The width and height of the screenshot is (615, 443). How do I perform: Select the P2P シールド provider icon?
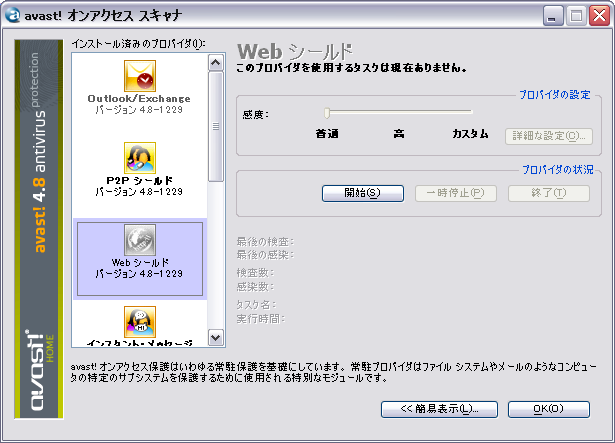click(x=140, y=158)
